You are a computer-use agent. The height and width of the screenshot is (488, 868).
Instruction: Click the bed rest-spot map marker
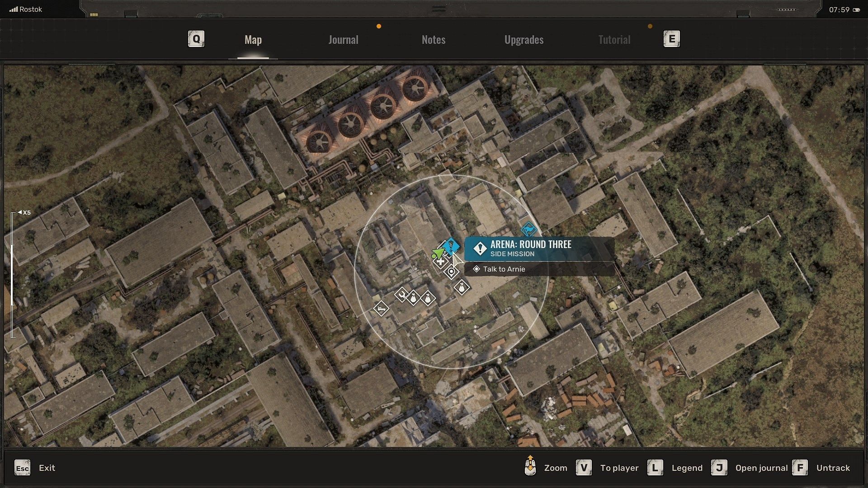381,309
